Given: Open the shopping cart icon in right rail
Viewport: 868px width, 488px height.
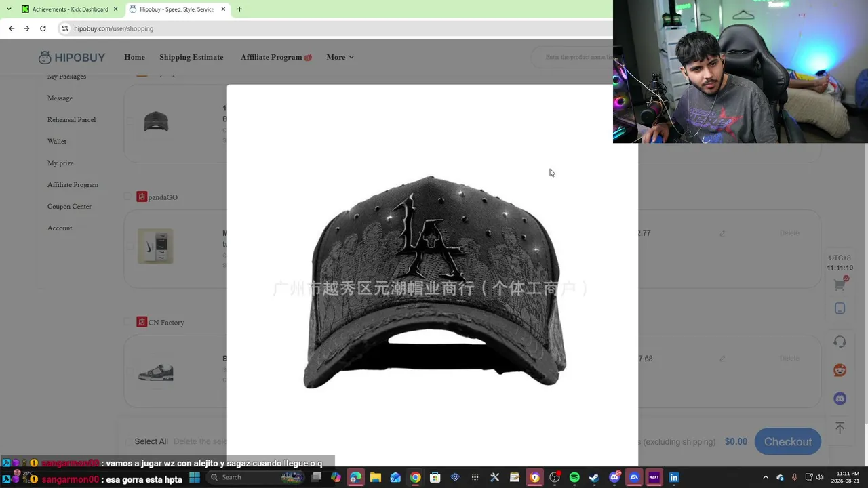Looking at the screenshot, I should pyautogui.click(x=840, y=285).
